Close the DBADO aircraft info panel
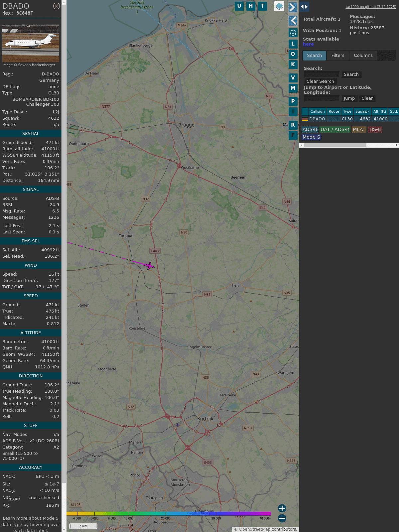 (57, 6)
